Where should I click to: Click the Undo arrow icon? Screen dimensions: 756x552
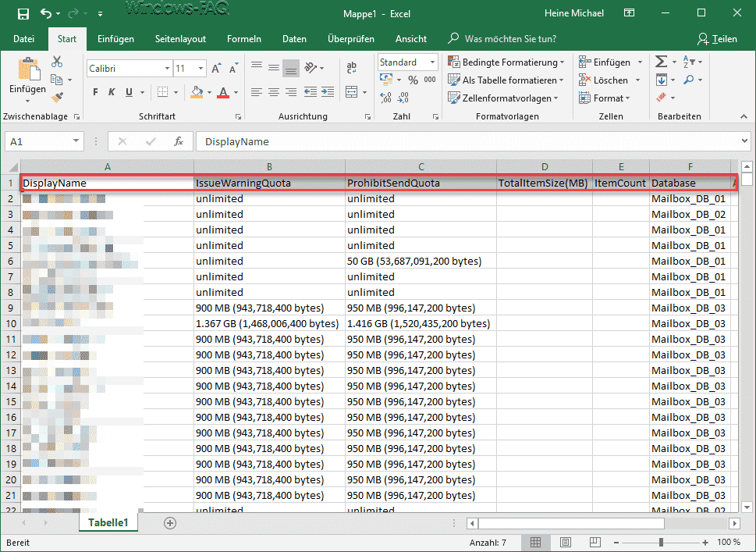point(46,13)
